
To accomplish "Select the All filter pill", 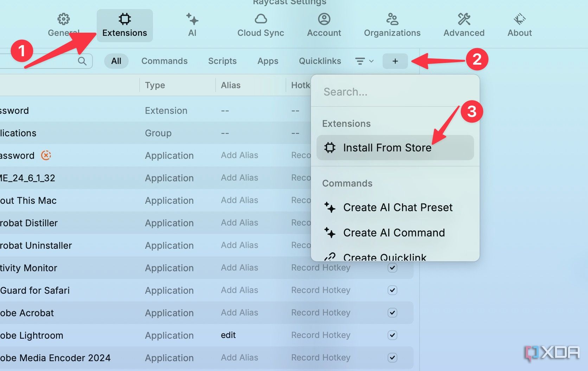I will click(x=116, y=61).
